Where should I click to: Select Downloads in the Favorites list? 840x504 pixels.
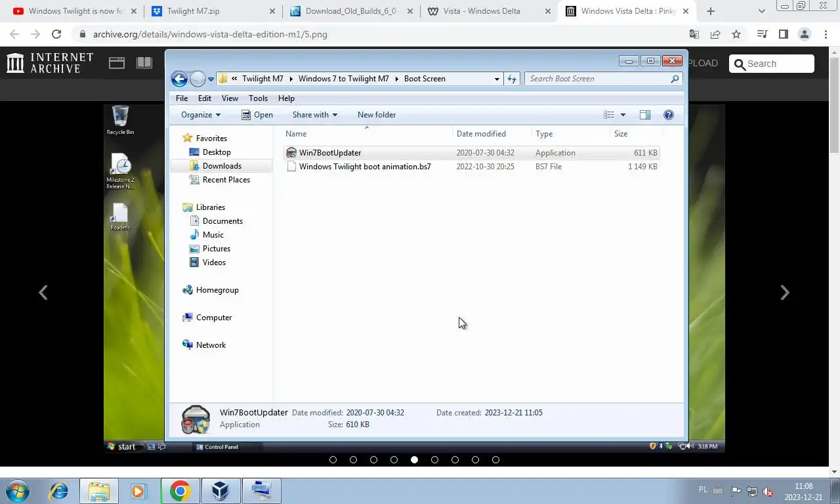[x=222, y=166]
